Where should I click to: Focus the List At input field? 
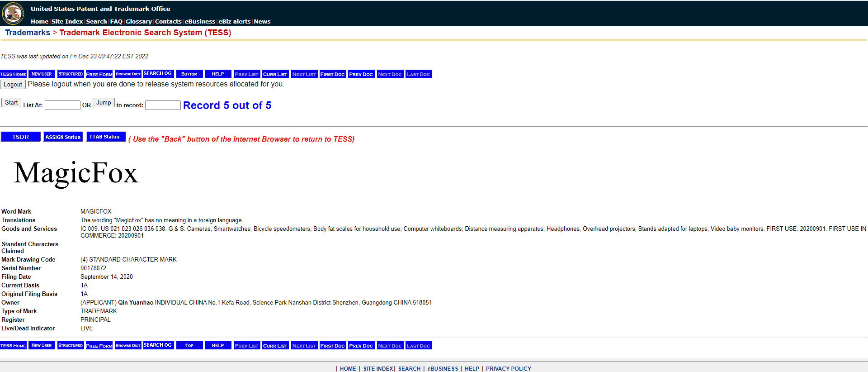tap(62, 105)
